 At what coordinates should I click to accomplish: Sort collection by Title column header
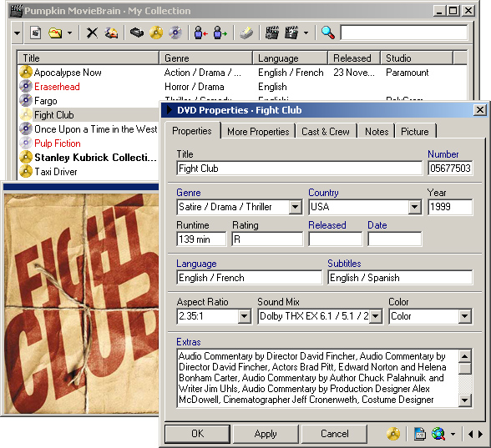tap(88, 58)
